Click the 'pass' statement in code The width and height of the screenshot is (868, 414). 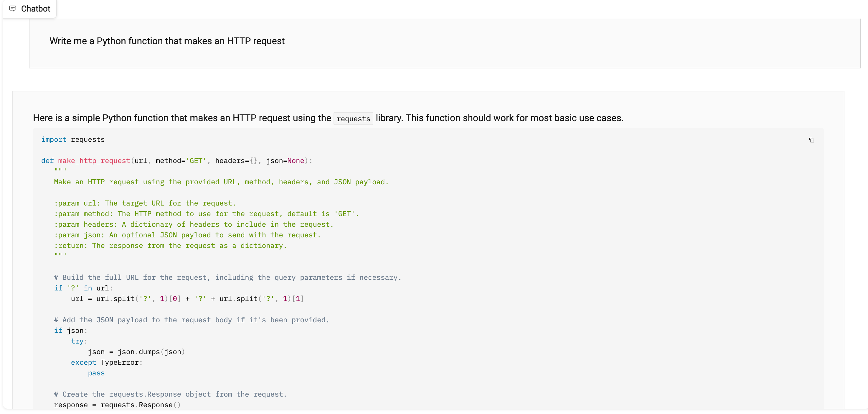(x=96, y=373)
